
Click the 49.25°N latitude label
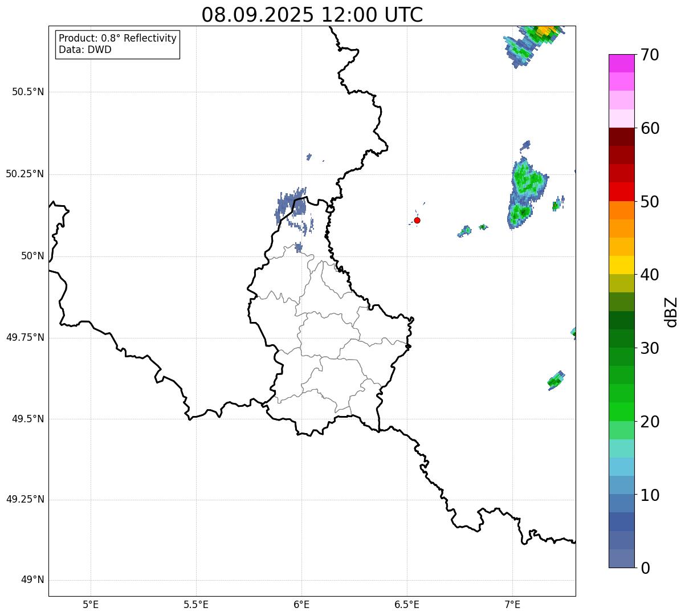pyautogui.click(x=25, y=499)
